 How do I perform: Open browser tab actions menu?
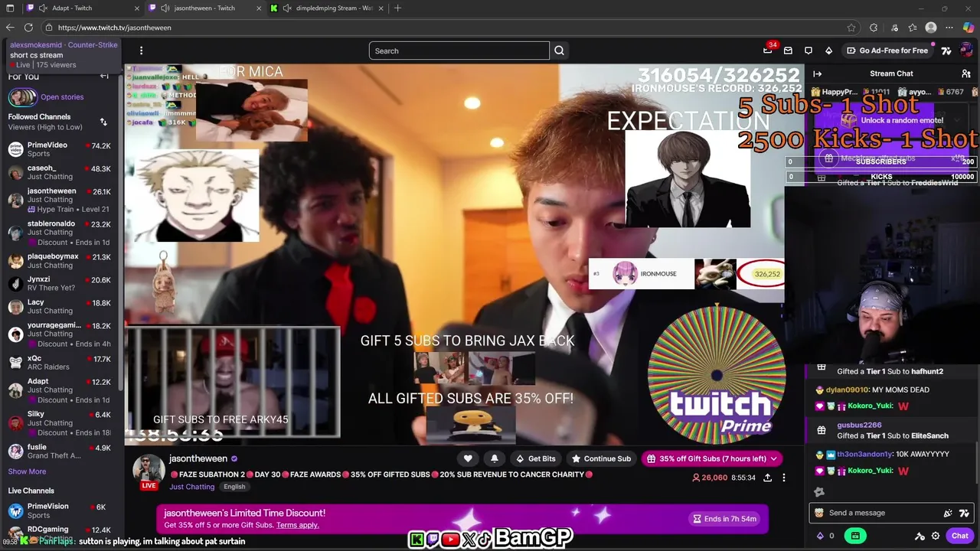10,8
